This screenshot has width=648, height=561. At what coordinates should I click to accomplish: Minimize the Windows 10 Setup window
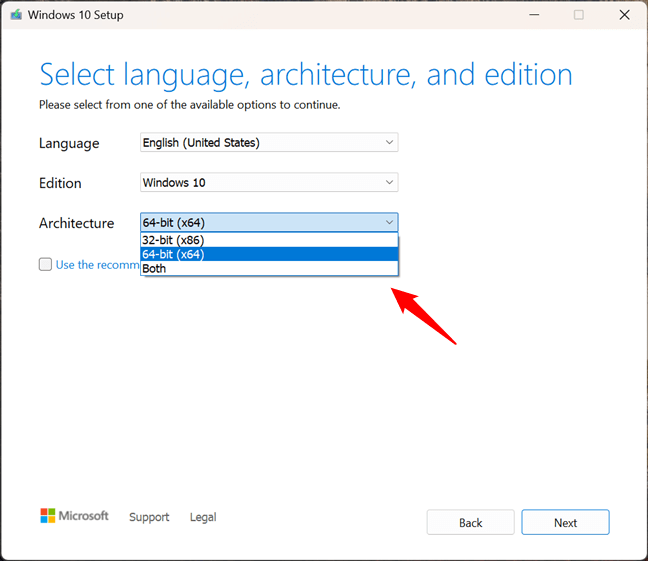tap(534, 15)
